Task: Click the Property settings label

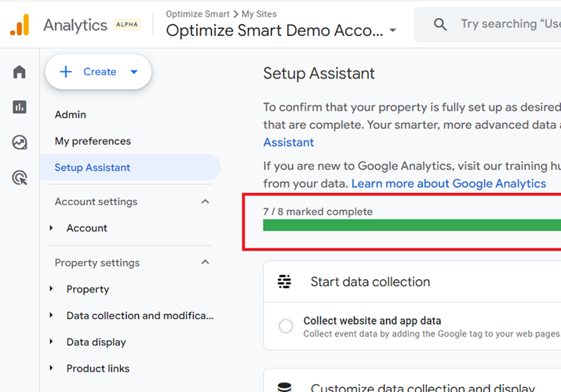Action: pos(97,263)
